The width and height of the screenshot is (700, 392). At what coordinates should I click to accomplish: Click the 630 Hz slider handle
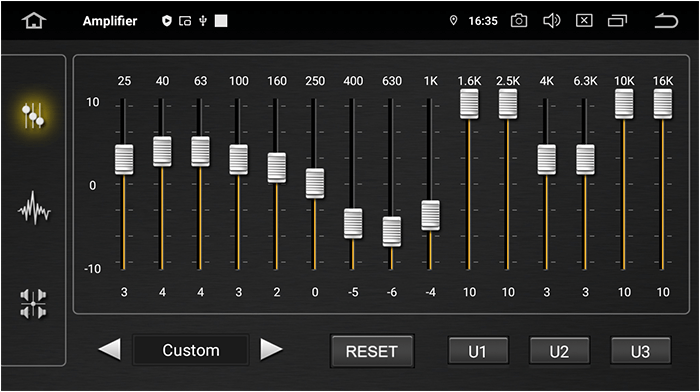[392, 232]
